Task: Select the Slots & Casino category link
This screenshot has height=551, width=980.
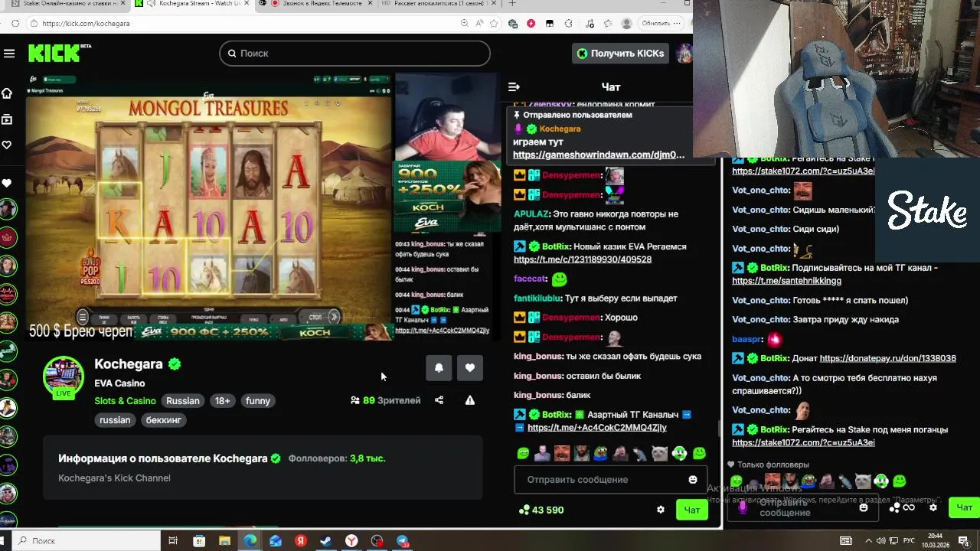Action: (x=125, y=401)
